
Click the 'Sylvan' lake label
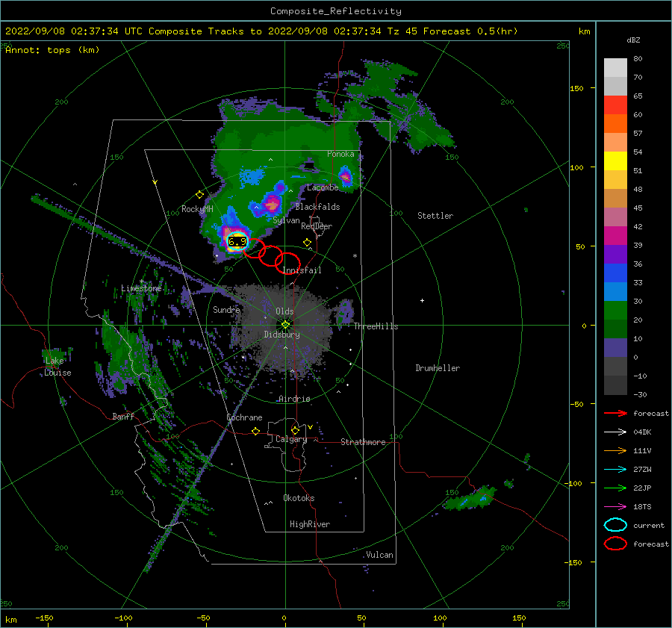tap(286, 220)
